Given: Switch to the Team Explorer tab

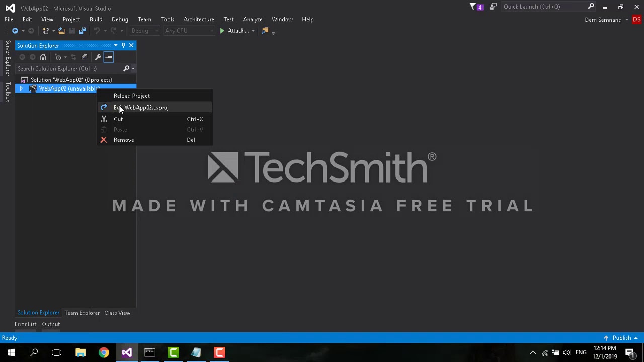Looking at the screenshot, I should (x=82, y=313).
